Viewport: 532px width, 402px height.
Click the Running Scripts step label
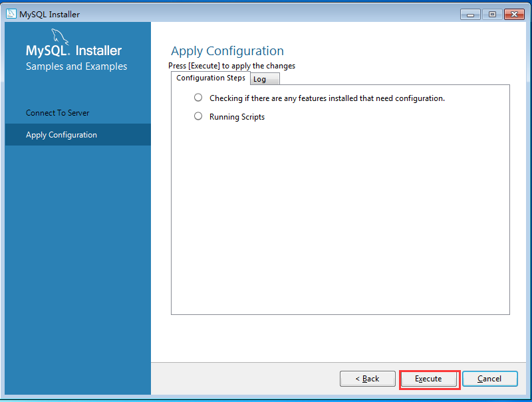click(x=237, y=117)
